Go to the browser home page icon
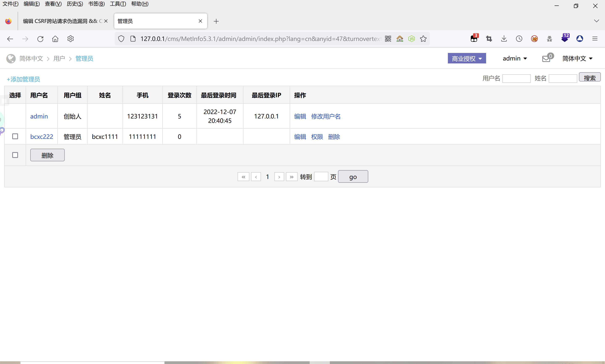Image resolution: width=605 pixels, height=364 pixels. tap(55, 39)
